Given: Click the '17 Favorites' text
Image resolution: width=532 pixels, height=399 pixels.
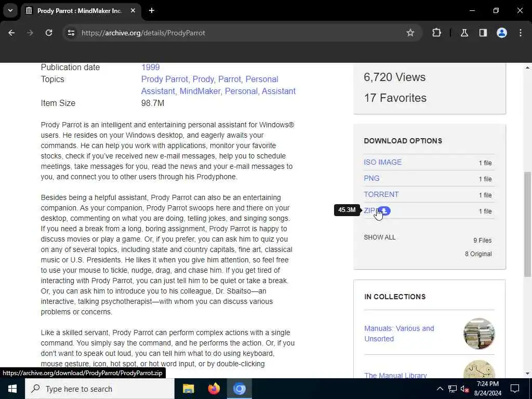Looking at the screenshot, I should pos(395,98).
